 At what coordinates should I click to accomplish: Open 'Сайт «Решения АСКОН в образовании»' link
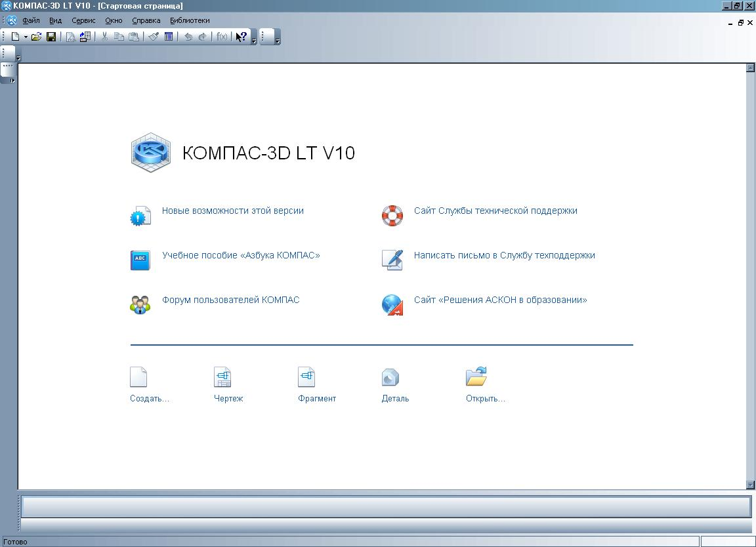(501, 300)
